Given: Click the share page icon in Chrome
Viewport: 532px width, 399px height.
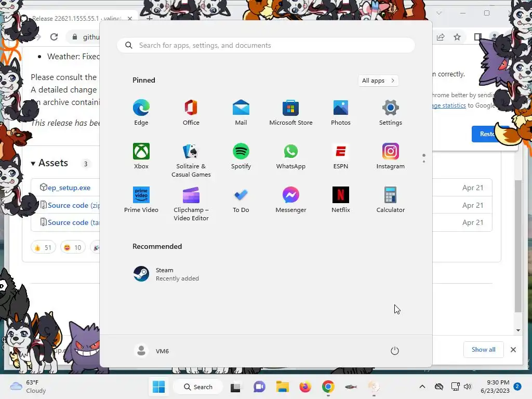Looking at the screenshot, I should [441, 37].
